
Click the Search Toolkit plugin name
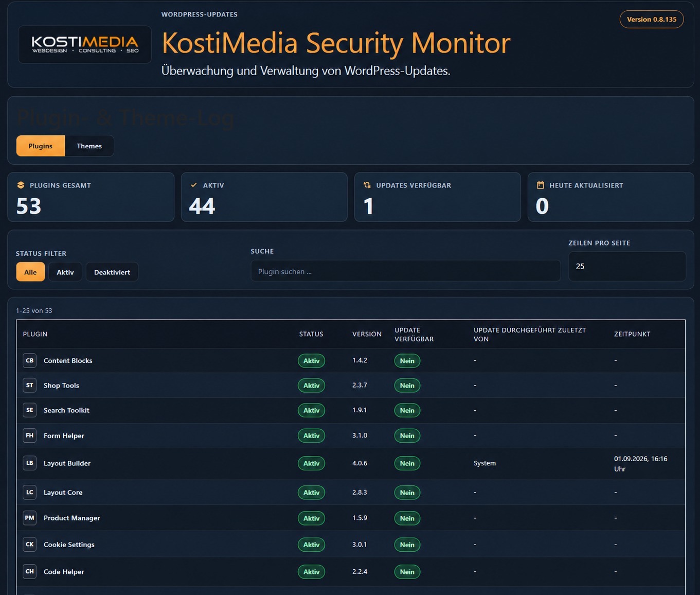(66, 410)
